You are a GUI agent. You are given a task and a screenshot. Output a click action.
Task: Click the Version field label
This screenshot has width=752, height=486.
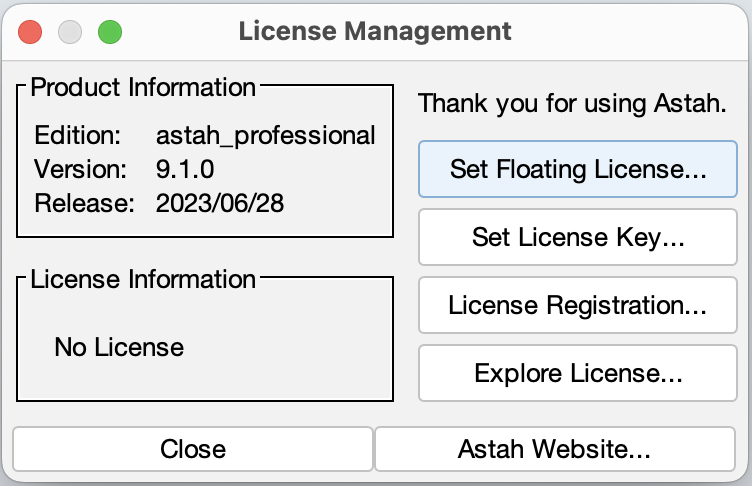[80, 169]
